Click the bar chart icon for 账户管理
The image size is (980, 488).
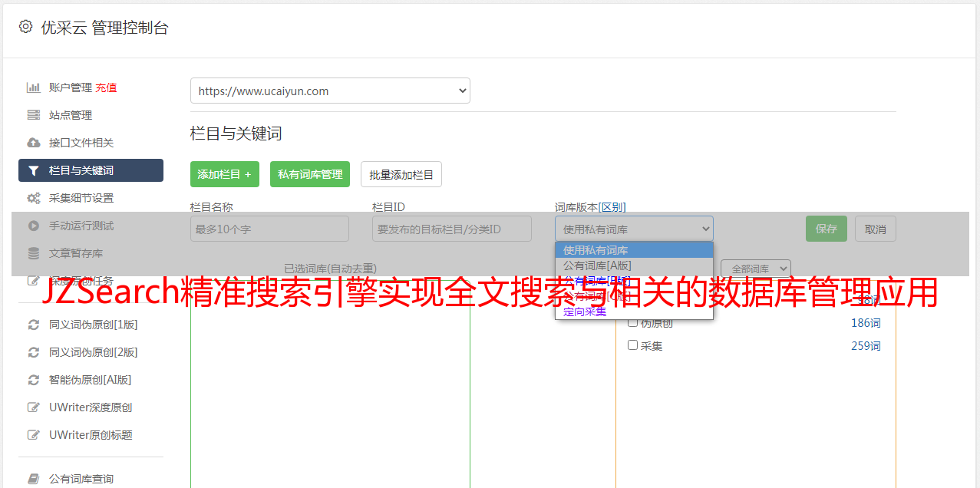(34, 87)
